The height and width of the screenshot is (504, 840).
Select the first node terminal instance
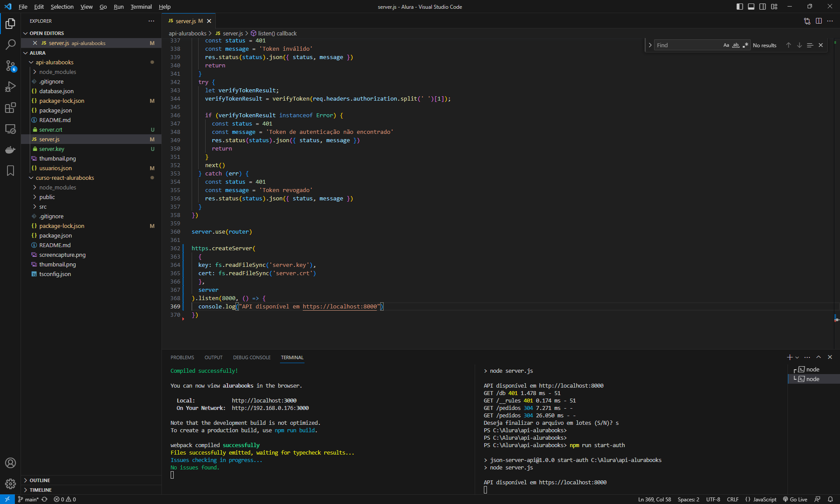tap(814, 369)
